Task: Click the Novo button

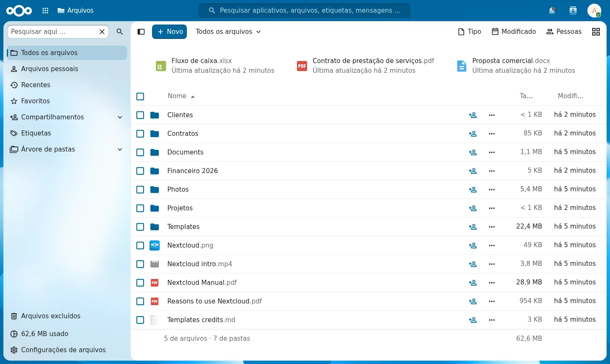Action: (169, 32)
